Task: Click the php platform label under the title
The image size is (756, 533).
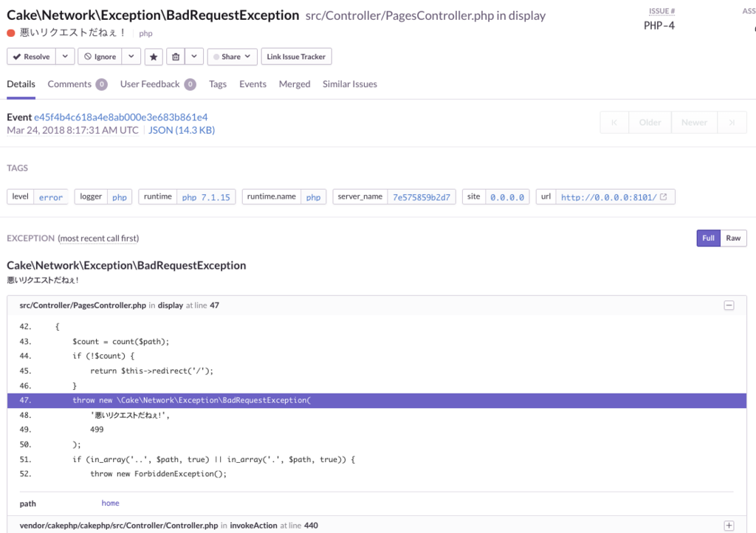Action: (145, 33)
